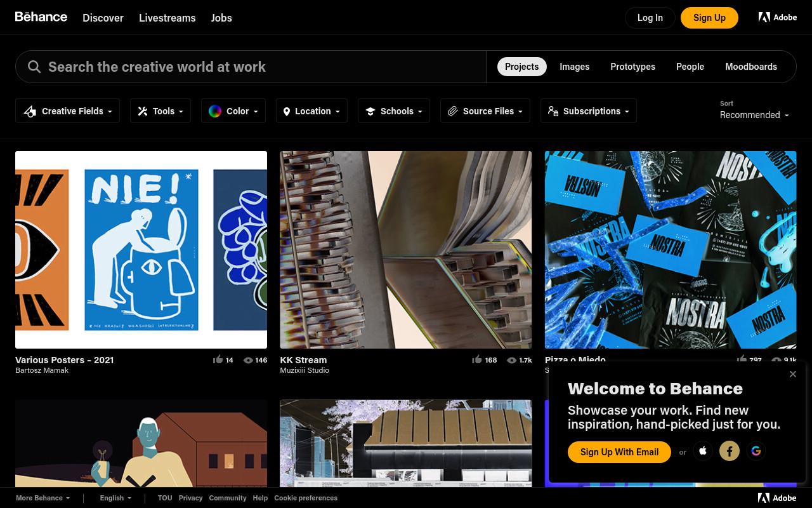Viewport: 812px width, 508px height.
Task: Select the Projects search tab
Action: click(521, 67)
